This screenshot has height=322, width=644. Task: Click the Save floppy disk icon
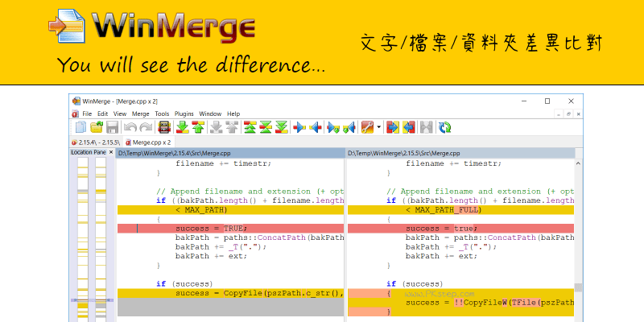[112, 127]
